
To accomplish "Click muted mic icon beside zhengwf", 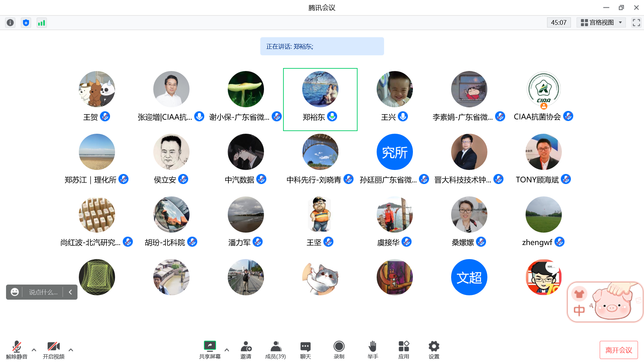I will [559, 242].
